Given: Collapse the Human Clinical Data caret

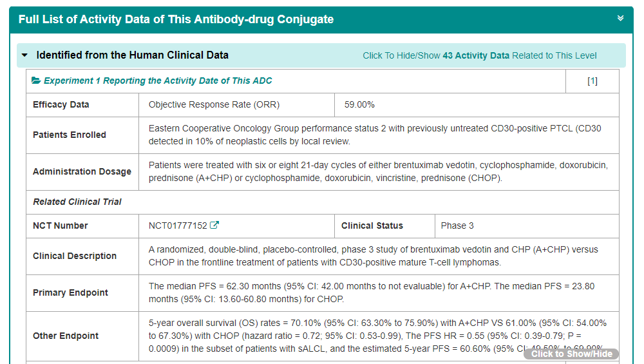Looking at the screenshot, I should [24, 55].
